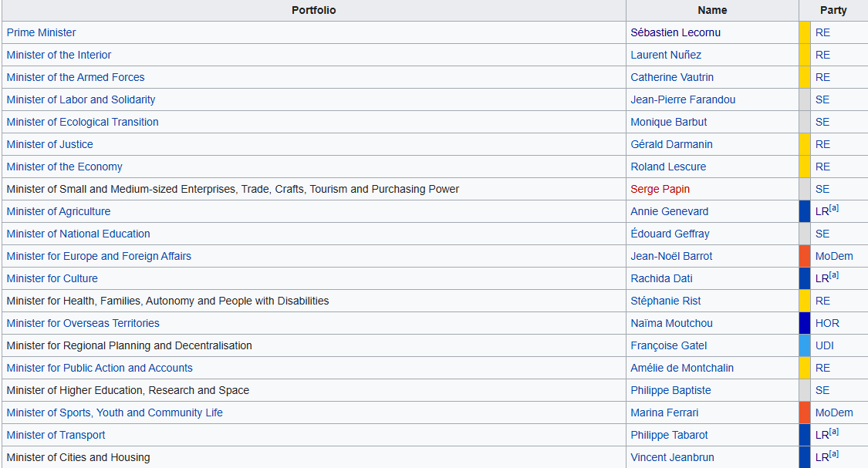868x468 pixels.
Task: Open Gérald Darmanin's article
Action: coord(671,144)
